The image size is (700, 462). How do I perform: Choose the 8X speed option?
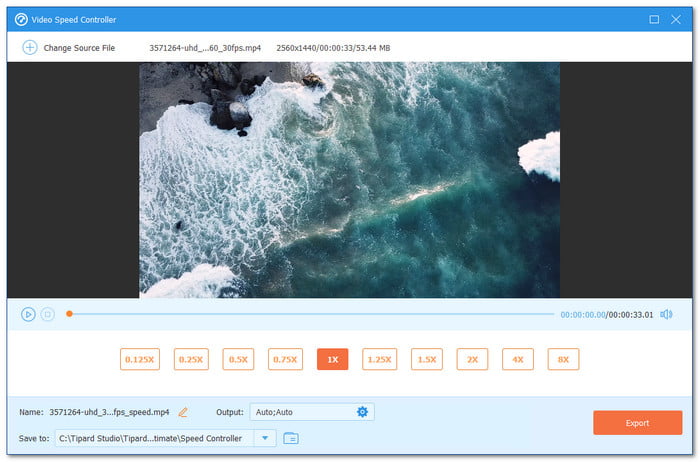pos(563,360)
